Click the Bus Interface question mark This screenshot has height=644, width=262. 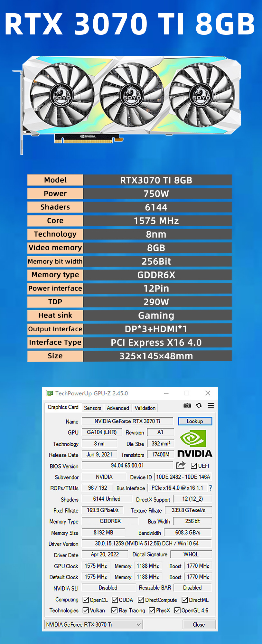[211, 488]
